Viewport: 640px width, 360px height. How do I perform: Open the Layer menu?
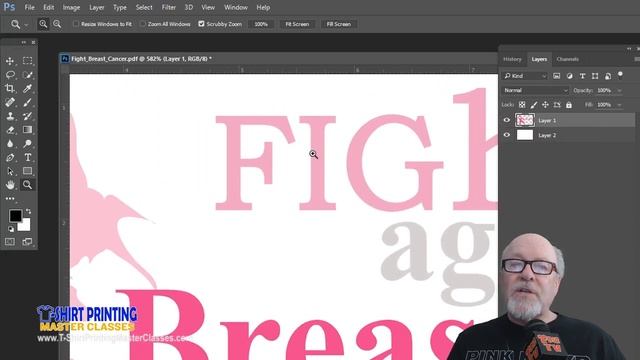(x=96, y=7)
